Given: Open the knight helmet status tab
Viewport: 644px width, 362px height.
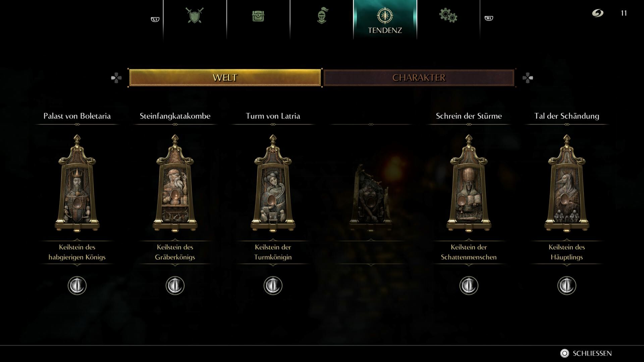Looking at the screenshot, I should pos(322,15).
